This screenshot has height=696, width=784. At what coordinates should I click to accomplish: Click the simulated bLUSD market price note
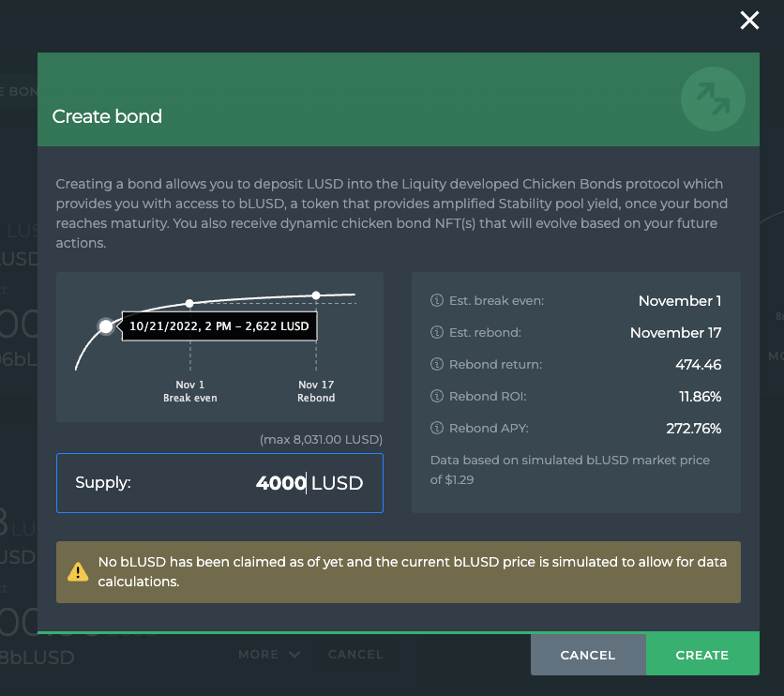click(570, 470)
